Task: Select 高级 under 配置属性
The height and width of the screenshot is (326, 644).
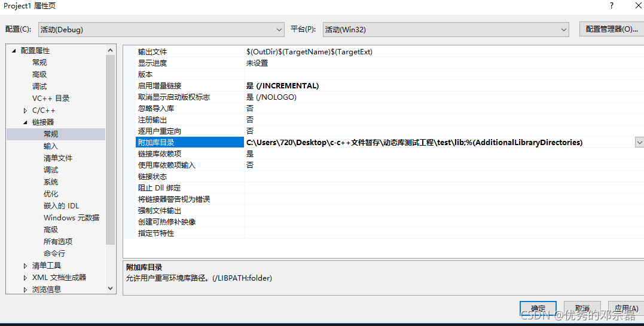Action: 39,75
